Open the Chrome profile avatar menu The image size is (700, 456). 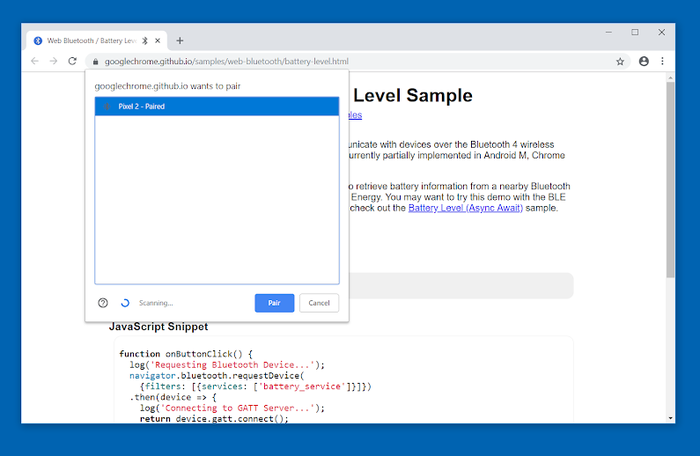tap(643, 61)
